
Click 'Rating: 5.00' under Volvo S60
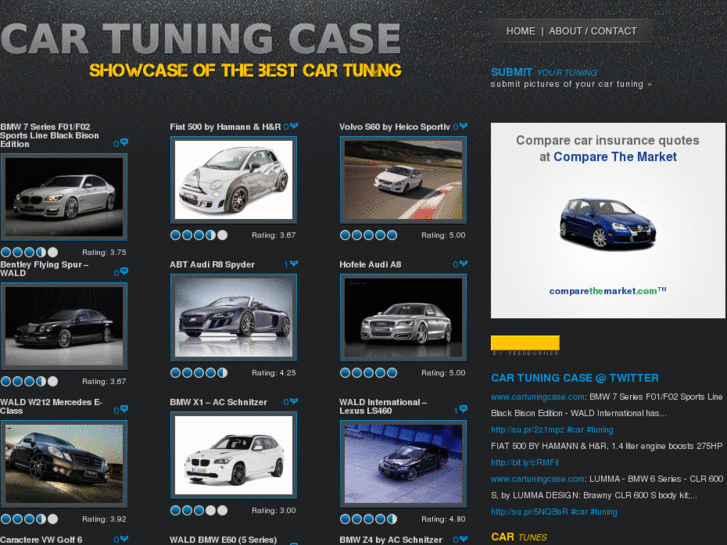pos(443,235)
